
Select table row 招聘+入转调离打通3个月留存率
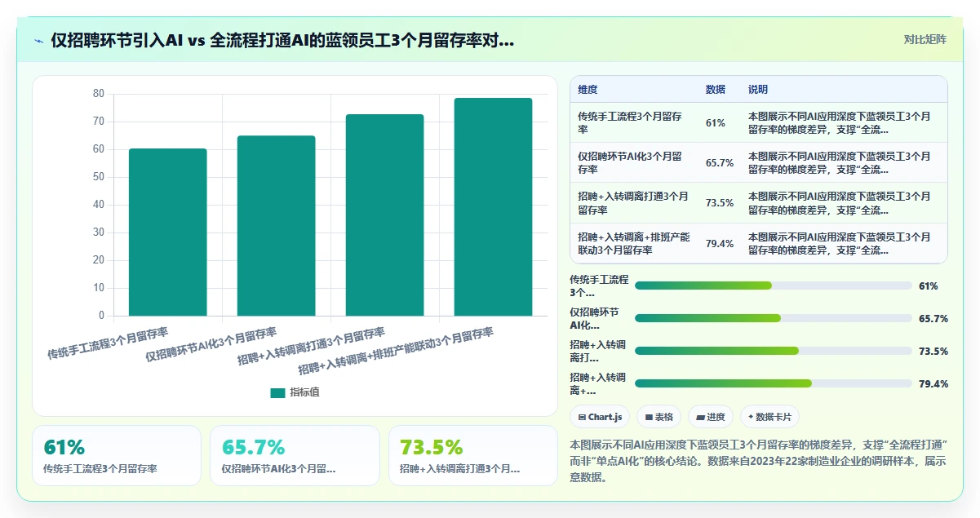click(x=759, y=203)
